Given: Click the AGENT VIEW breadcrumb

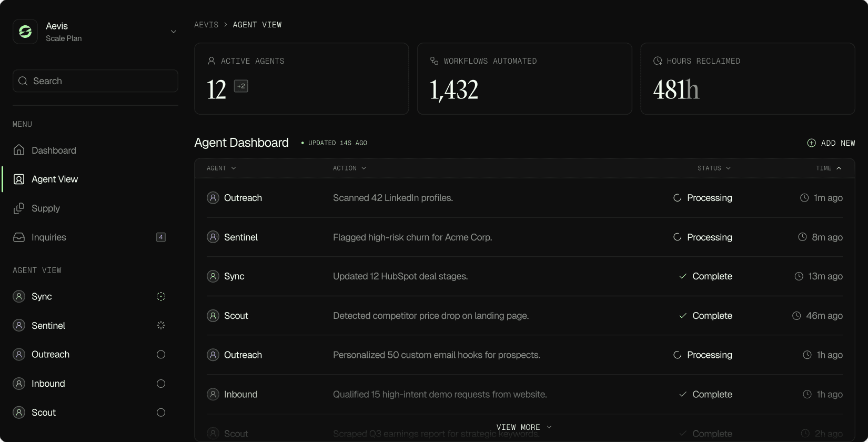Looking at the screenshot, I should click(x=257, y=25).
